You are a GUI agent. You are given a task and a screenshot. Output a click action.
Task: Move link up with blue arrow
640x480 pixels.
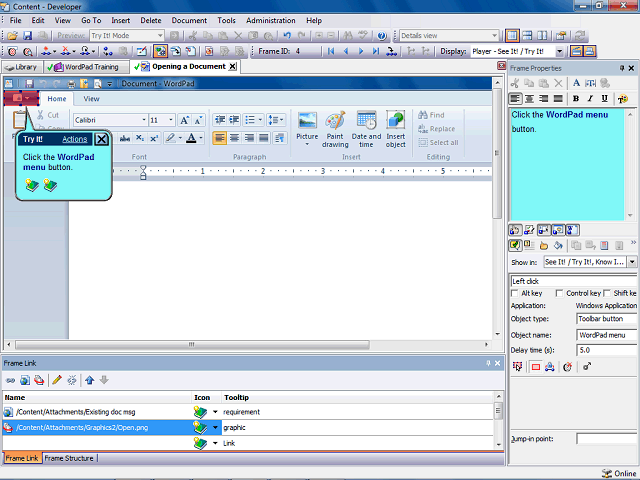(90, 380)
